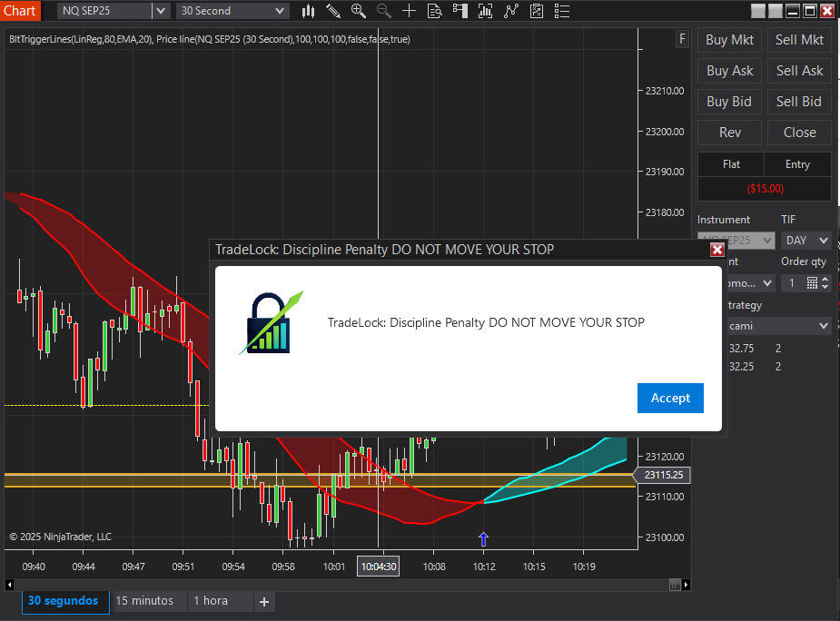Open the Data Series icon

click(485, 11)
